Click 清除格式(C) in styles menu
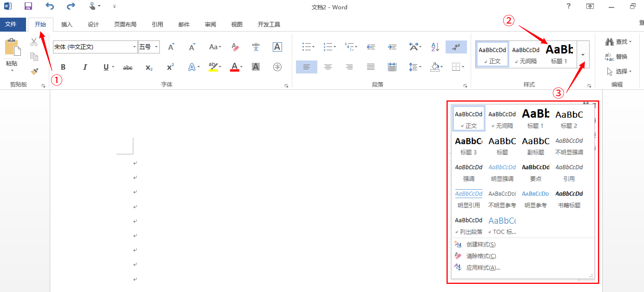 click(x=481, y=256)
